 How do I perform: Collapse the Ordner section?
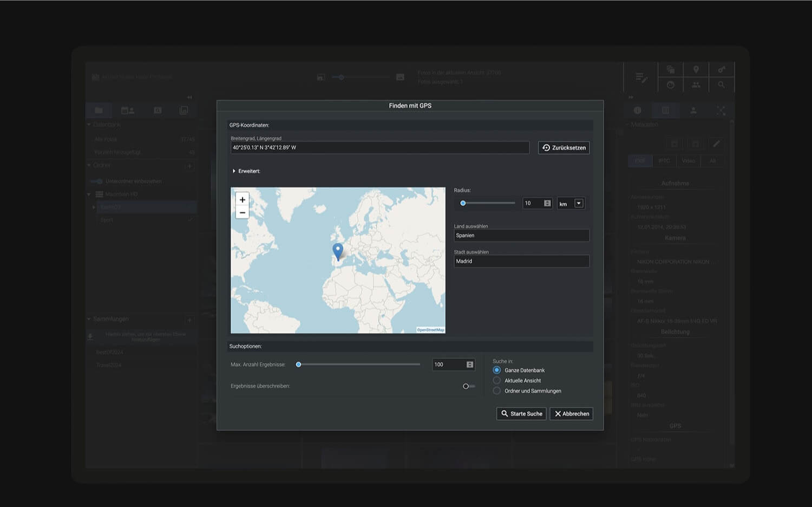[89, 165]
